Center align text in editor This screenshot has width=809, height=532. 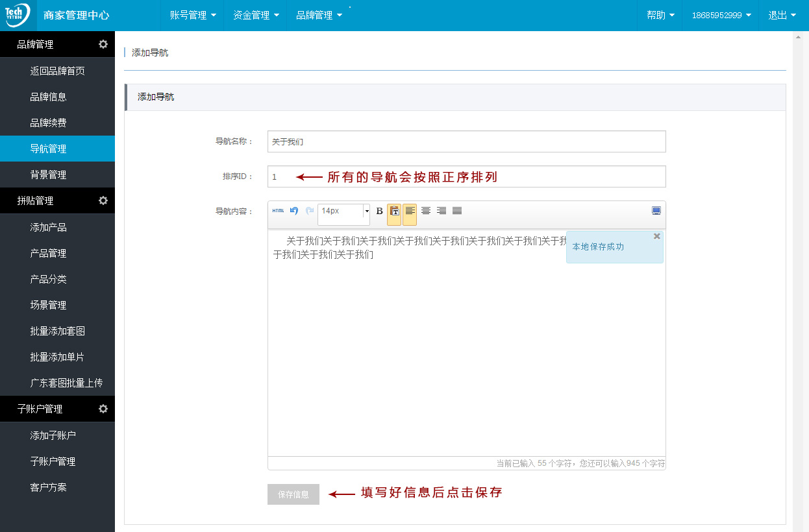pos(426,211)
